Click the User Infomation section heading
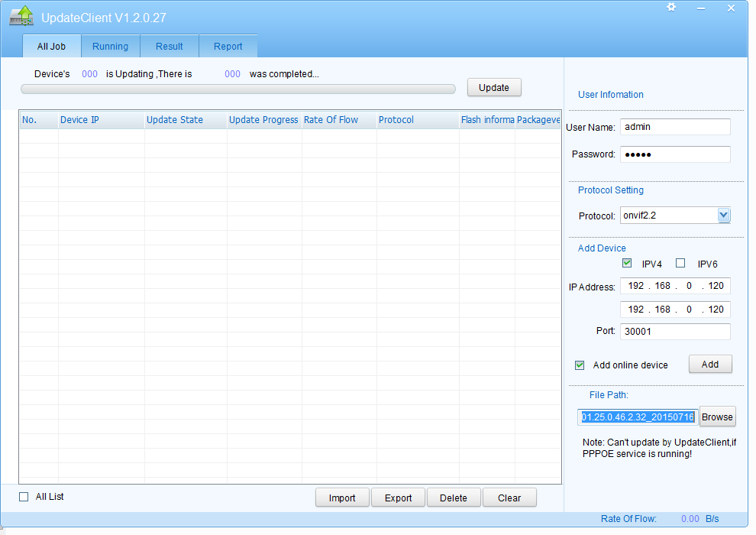Viewport: 756px width, 535px height. click(x=611, y=95)
